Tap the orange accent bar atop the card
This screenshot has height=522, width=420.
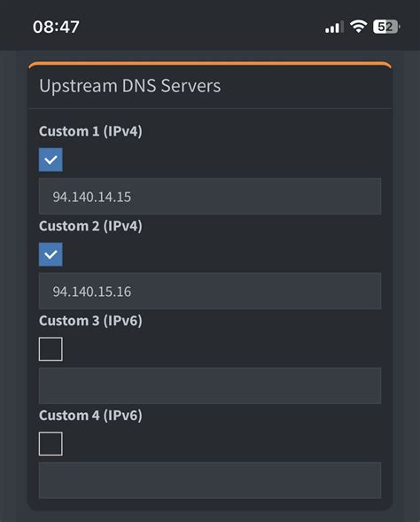tap(210, 64)
